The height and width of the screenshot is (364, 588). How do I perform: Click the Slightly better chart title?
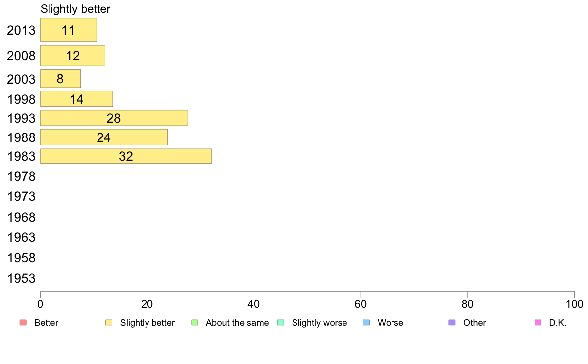[75, 9]
